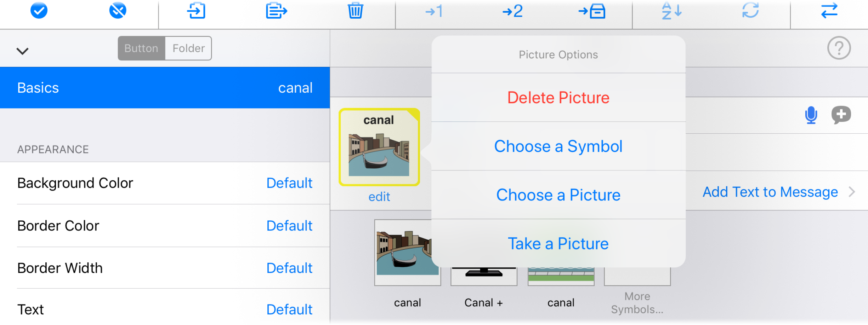Select the Button toggle option

(141, 48)
